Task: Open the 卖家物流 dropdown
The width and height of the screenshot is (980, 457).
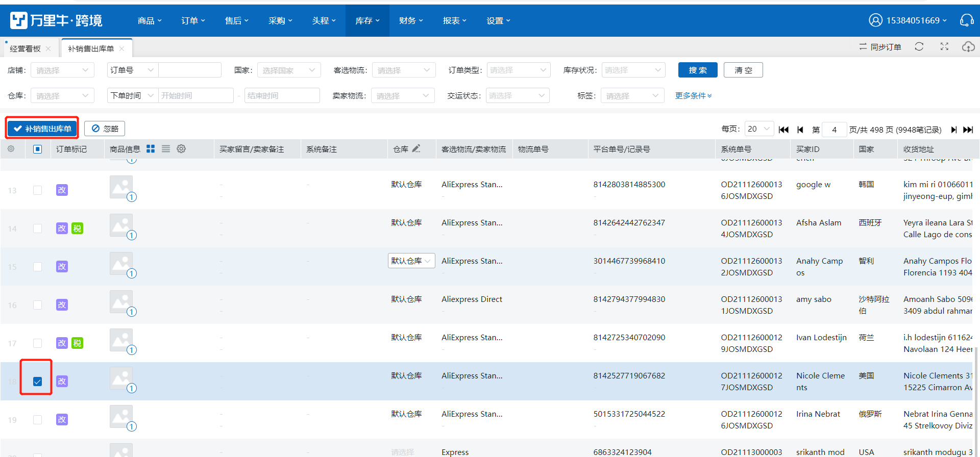Action: pyautogui.click(x=403, y=95)
